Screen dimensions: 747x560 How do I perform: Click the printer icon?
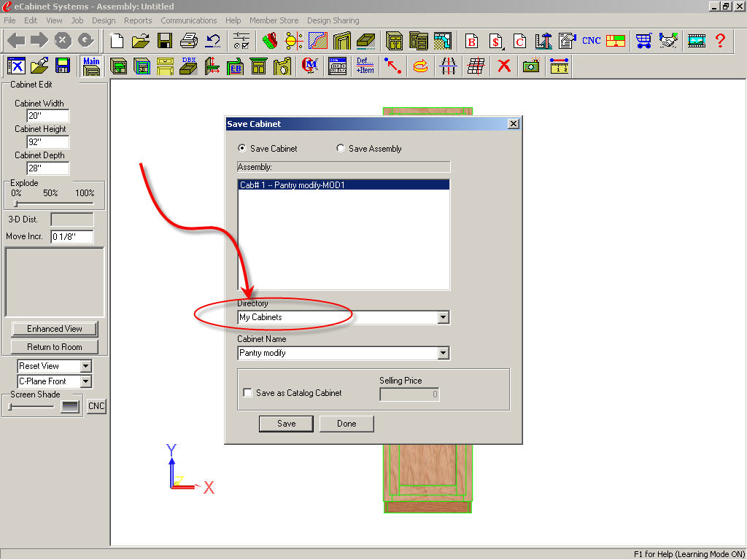pos(189,41)
